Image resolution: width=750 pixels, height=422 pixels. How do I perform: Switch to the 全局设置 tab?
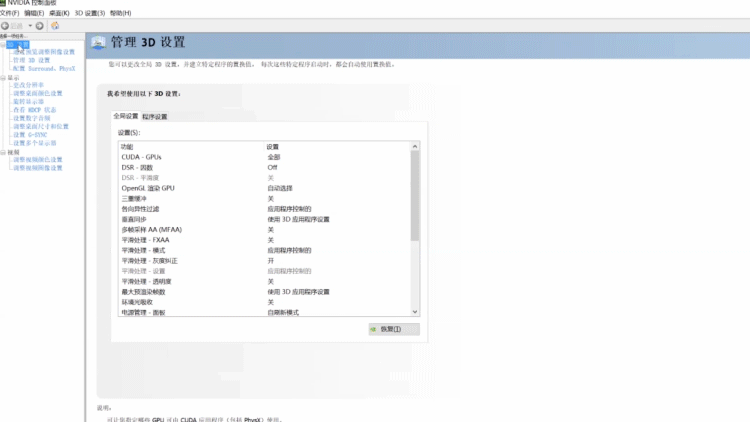point(126,116)
